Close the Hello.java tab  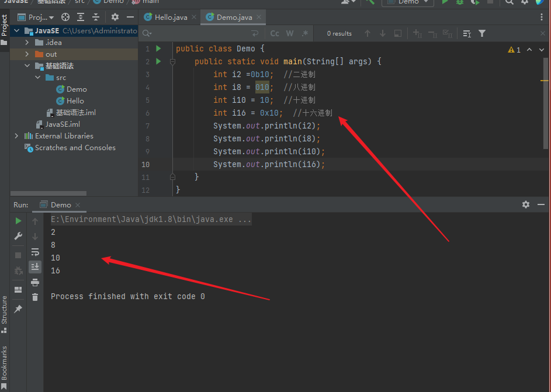pos(194,17)
